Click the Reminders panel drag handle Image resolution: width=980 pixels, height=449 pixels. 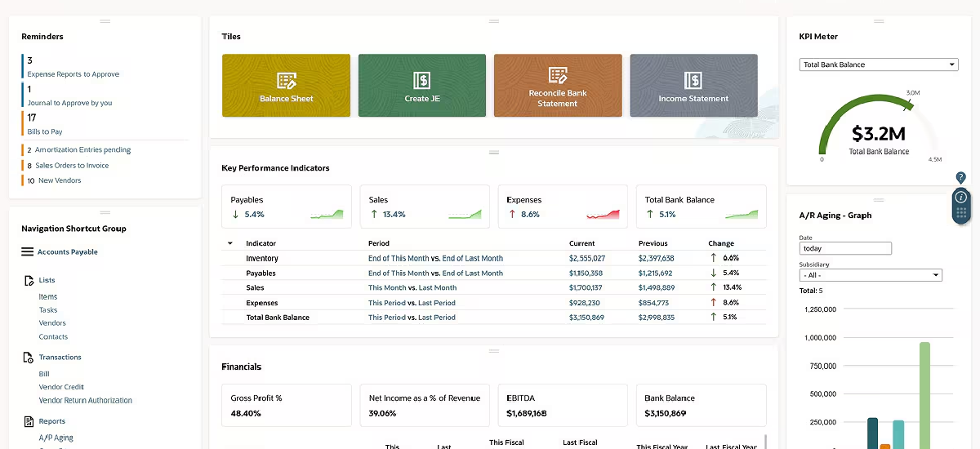coord(105,20)
